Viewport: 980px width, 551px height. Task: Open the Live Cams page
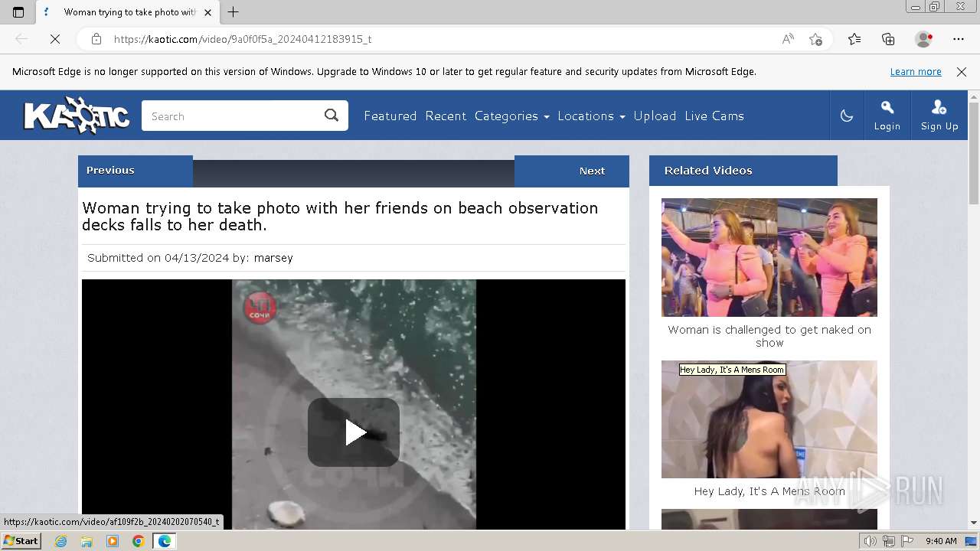(714, 116)
